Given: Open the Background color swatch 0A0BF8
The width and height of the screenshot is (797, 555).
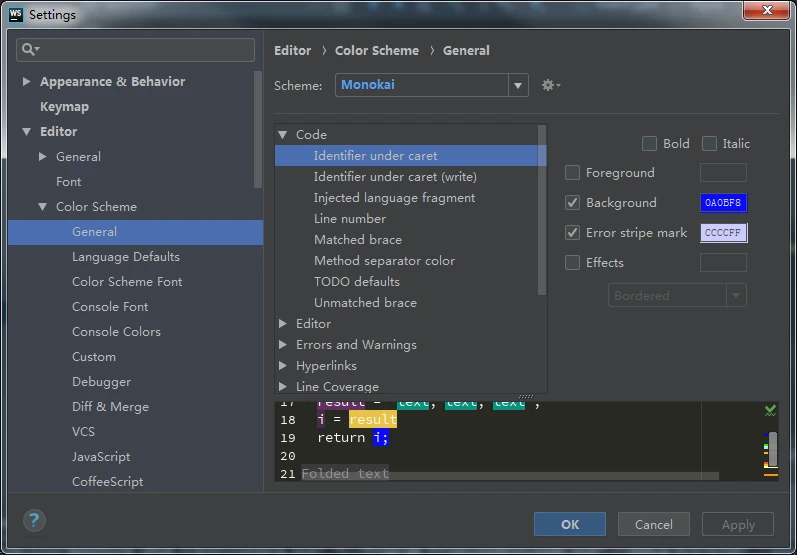Looking at the screenshot, I should click(x=723, y=203).
